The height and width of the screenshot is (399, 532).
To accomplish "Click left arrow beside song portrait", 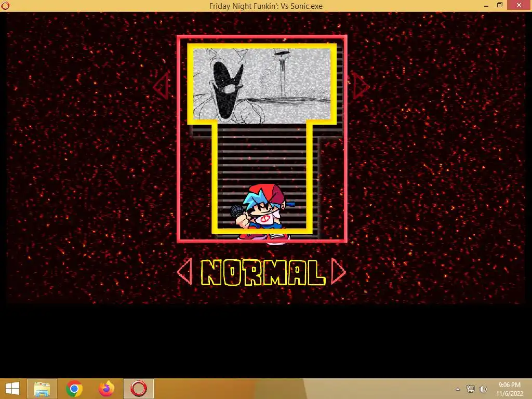I will 161,87.
